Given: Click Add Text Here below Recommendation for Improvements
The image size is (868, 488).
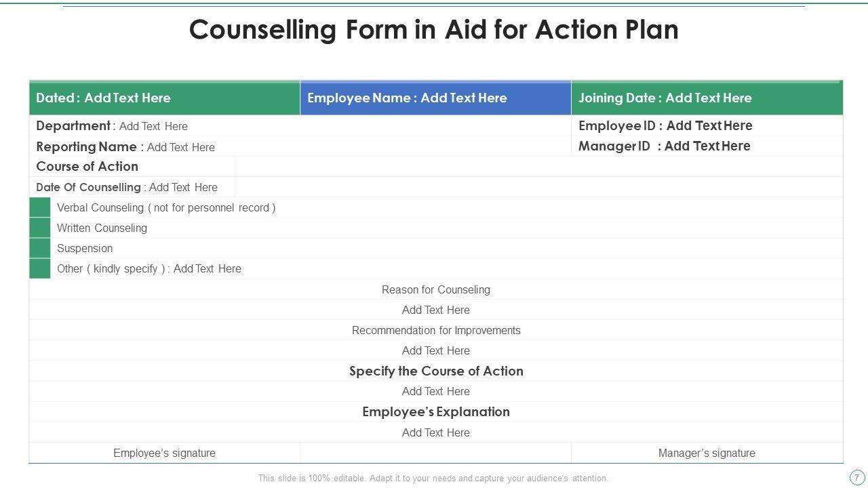Looking at the screenshot, I should click(435, 350).
